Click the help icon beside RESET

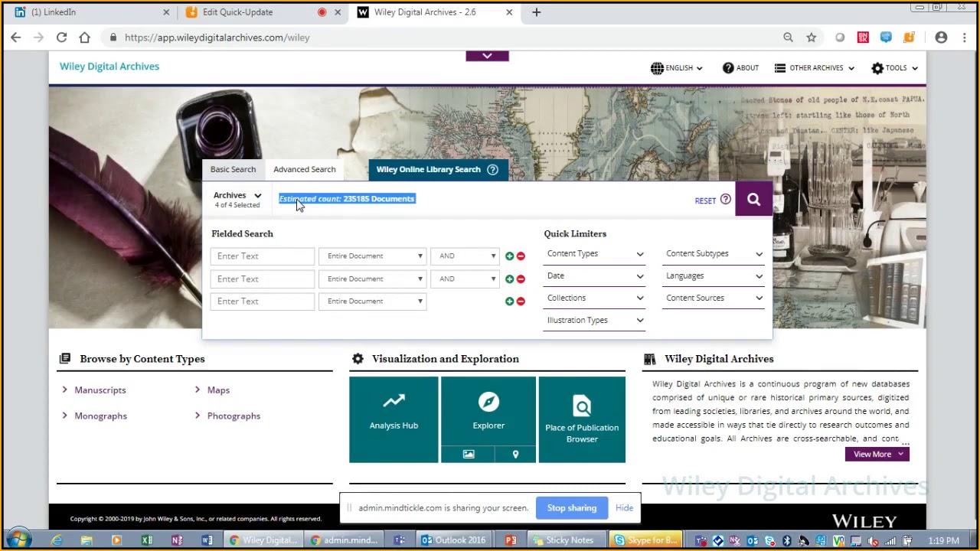(x=726, y=200)
